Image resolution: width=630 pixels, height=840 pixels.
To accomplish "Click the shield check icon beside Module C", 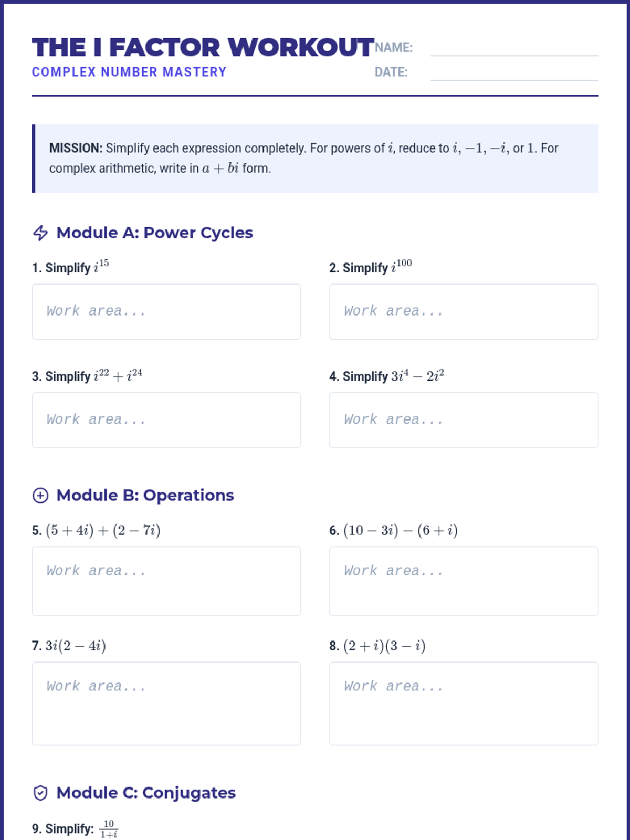I will coord(40,793).
